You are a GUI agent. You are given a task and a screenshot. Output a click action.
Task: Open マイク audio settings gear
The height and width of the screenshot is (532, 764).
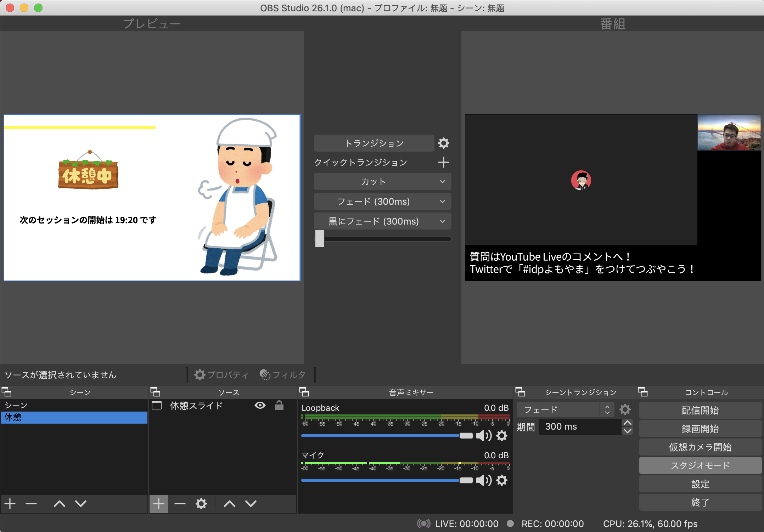click(502, 480)
